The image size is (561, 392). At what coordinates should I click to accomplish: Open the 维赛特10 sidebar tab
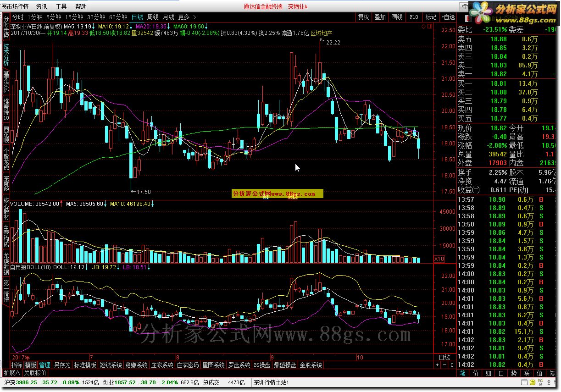[6, 110]
